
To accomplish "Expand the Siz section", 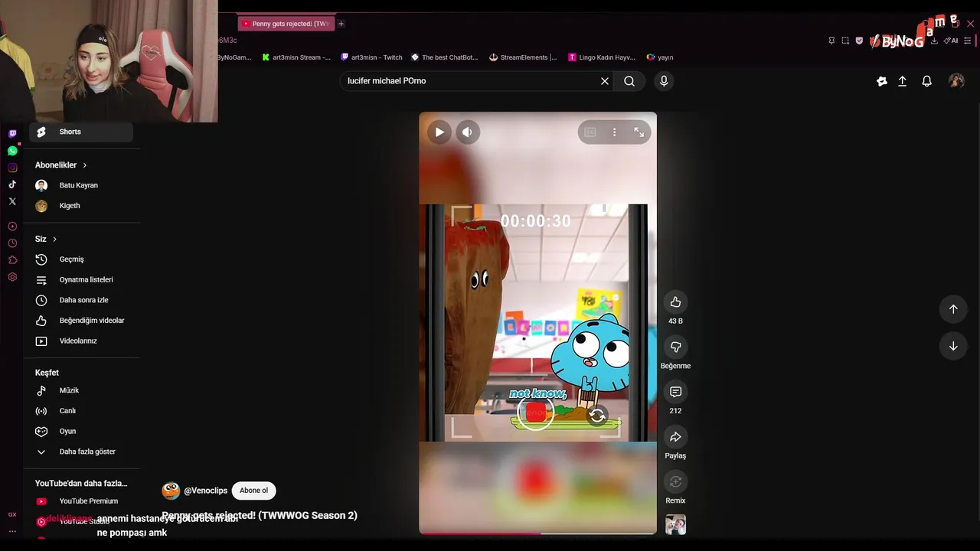I will point(46,239).
